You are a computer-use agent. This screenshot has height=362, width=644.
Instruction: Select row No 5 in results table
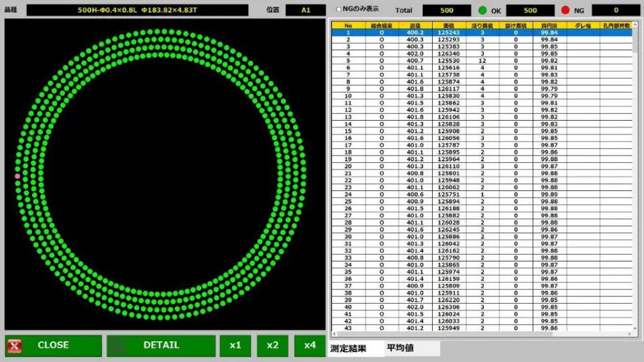coord(482,61)
